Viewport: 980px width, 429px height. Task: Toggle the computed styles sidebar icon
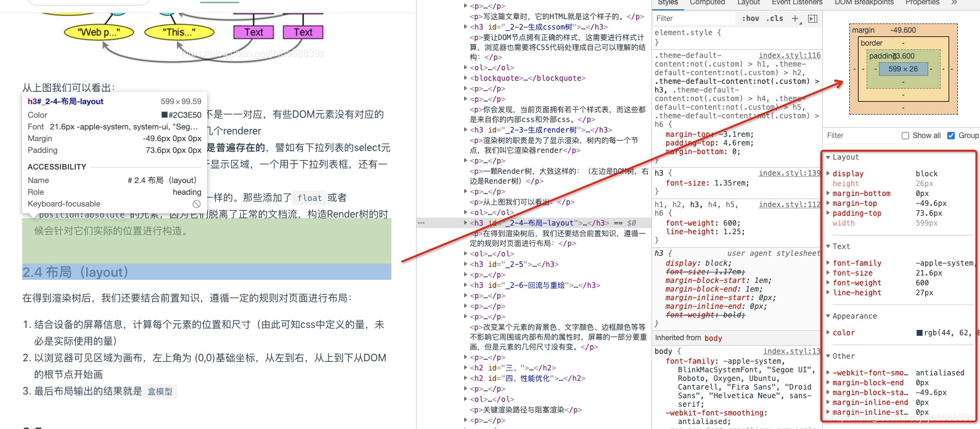tap(812, 18)
